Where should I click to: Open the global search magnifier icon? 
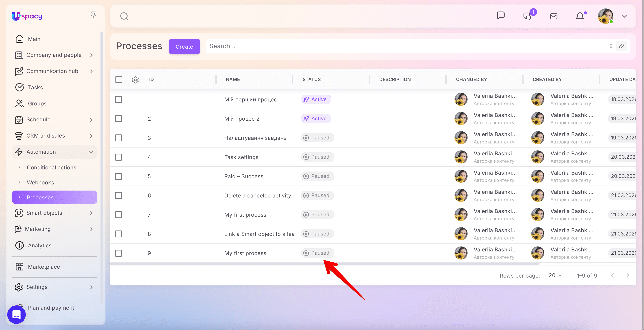pos(124,16)
